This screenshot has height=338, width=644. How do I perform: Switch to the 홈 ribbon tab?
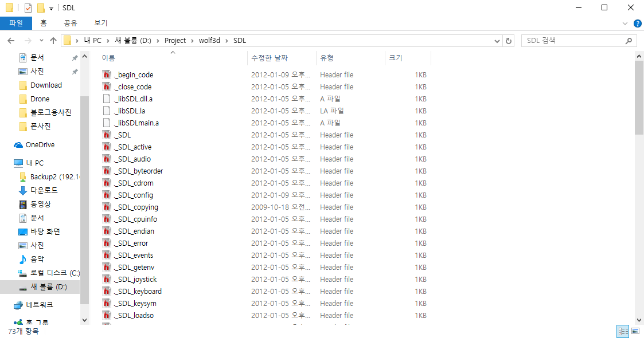[x=44, y=23]
